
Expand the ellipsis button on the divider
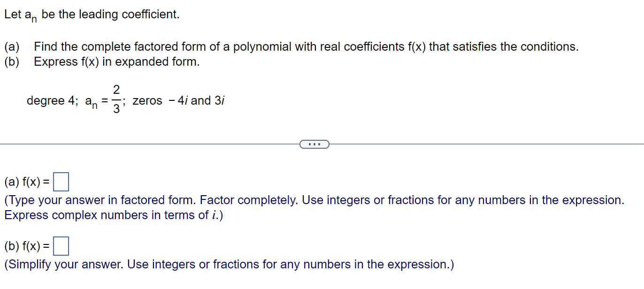[x=314, y=144]
